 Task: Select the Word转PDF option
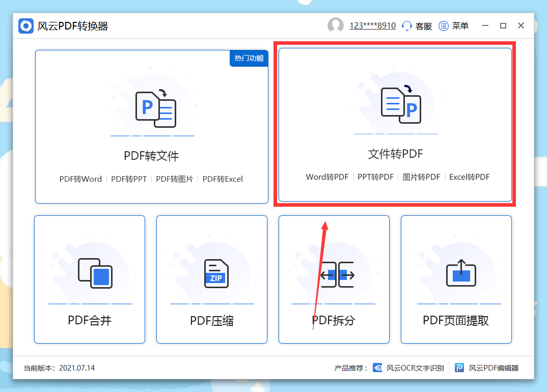click(326, 177)
